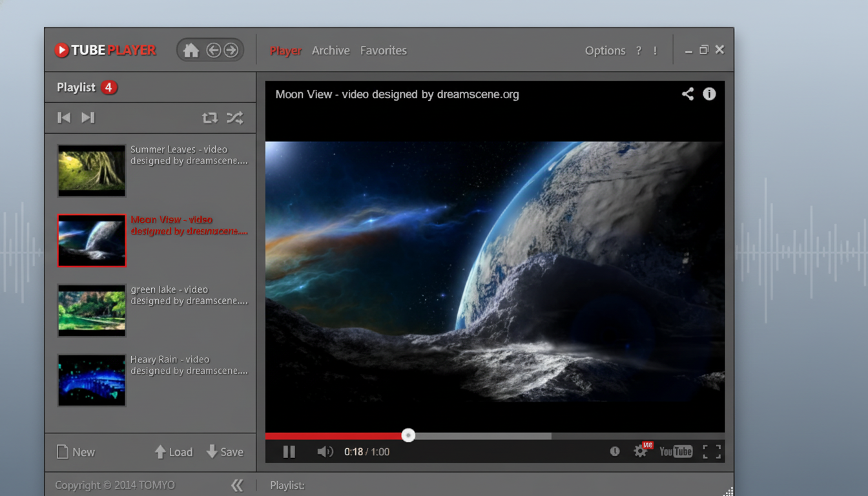Screen dimensions: 868x496
Task: Go forward with the right arrow button
Action: (x=231, y=50)
